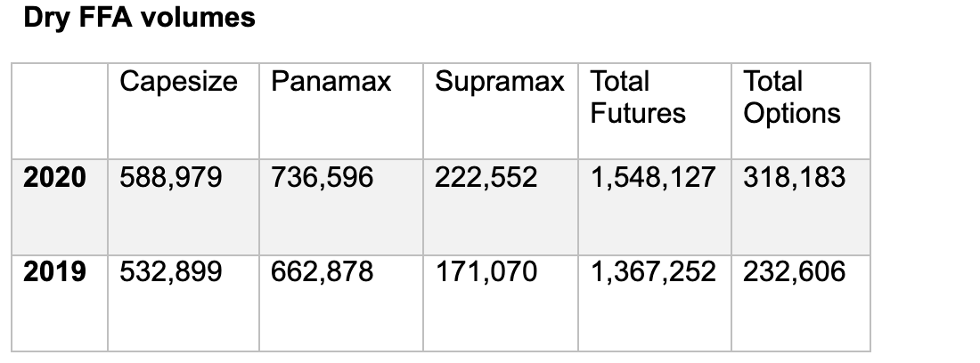
Task: Select the Supramax column header
Action: point(499,82)
